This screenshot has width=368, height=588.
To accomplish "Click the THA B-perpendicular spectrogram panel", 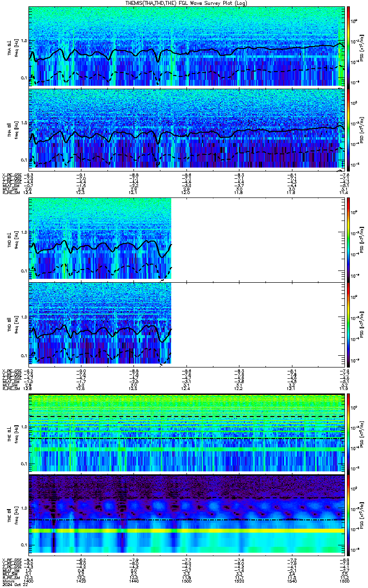I will click(x=186, y=47).
